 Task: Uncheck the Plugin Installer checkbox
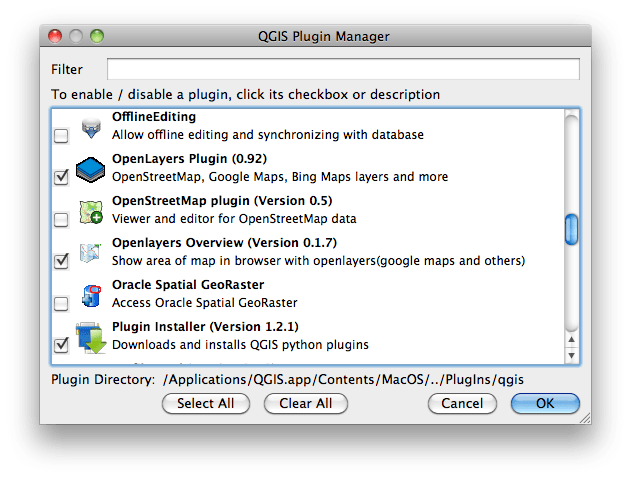point(61,345)
